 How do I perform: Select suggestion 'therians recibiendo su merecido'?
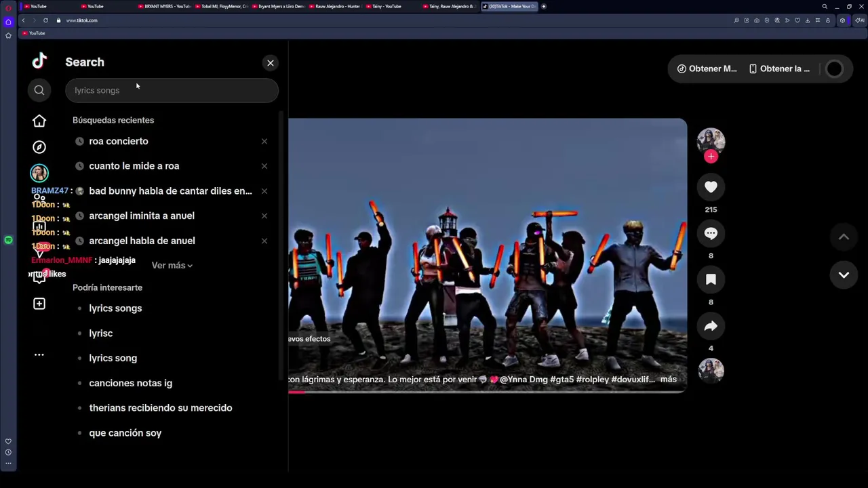click(161, 408)
